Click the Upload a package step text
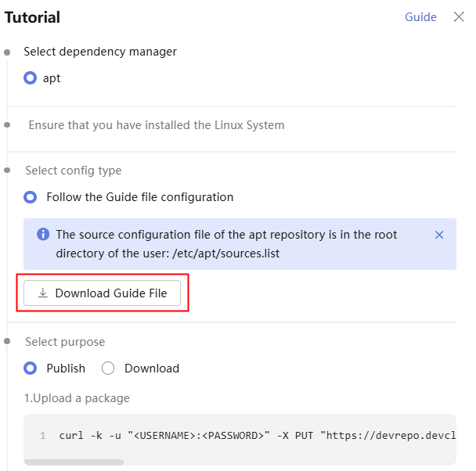 click(x=77, y=398)
